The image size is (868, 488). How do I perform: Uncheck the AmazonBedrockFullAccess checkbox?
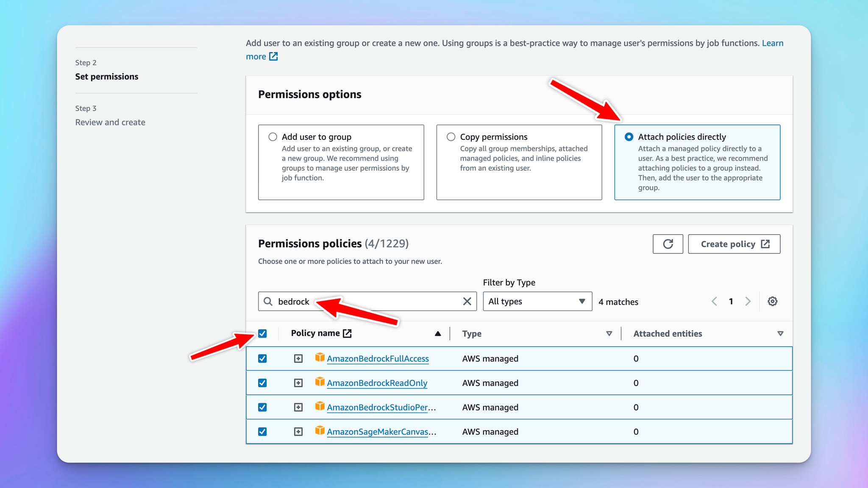(x=262, y=358)
